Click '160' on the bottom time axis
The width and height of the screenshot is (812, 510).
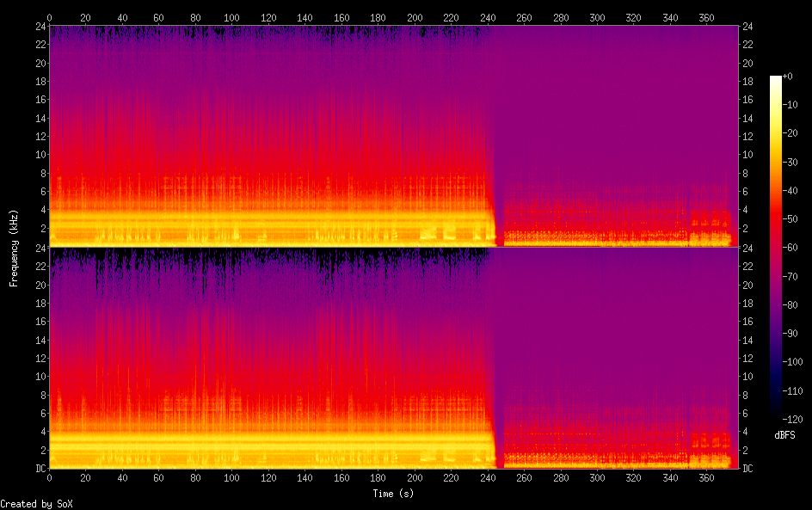point(341,478)
